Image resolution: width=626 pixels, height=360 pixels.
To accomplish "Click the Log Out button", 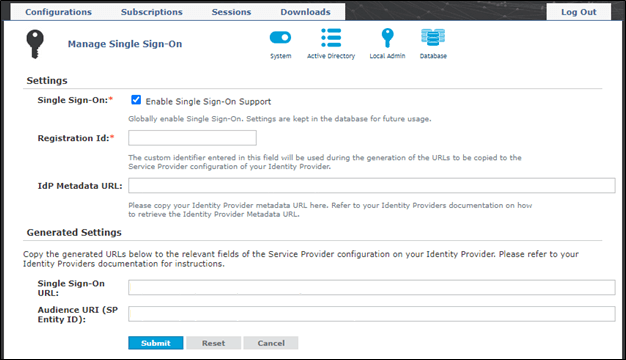I will click(x=578, y=12).
